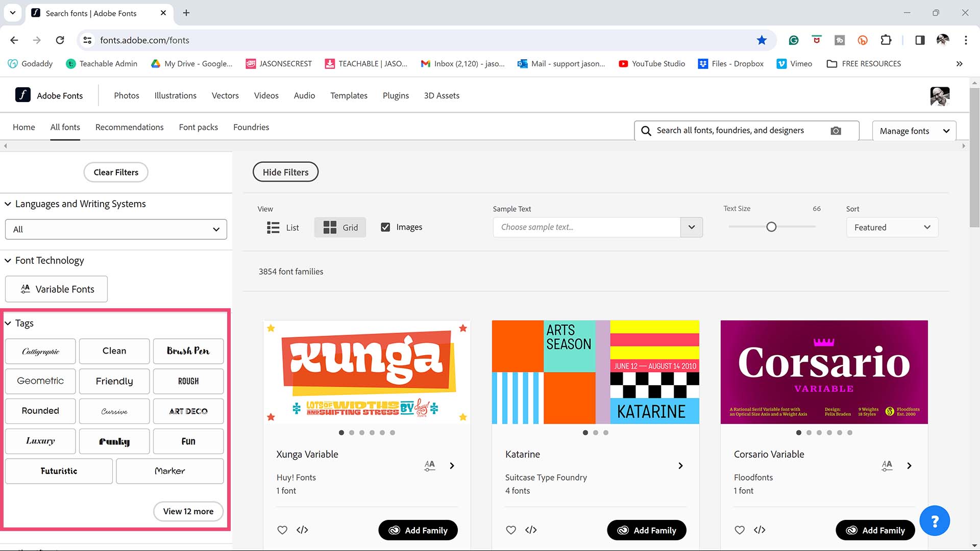Open the Manage fonts dropdown
The height and width of the screenshot is (551, 980).
(x=914, y=131)
